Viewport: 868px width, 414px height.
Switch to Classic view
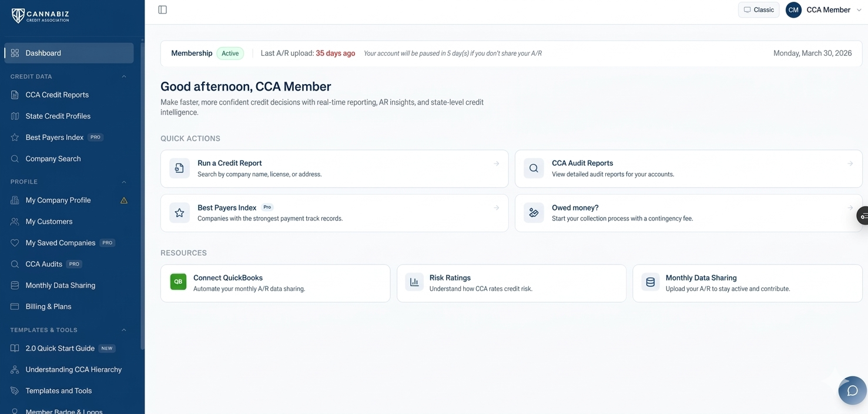759,10
